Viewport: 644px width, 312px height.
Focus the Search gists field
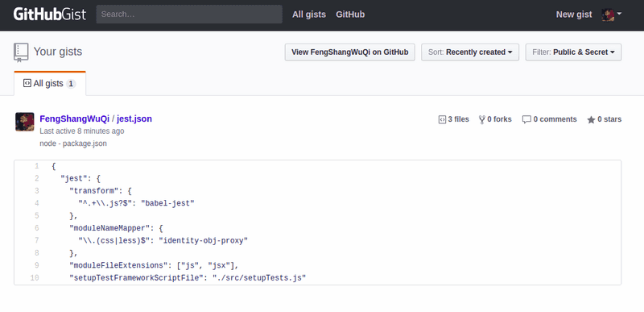coord(189,15)
